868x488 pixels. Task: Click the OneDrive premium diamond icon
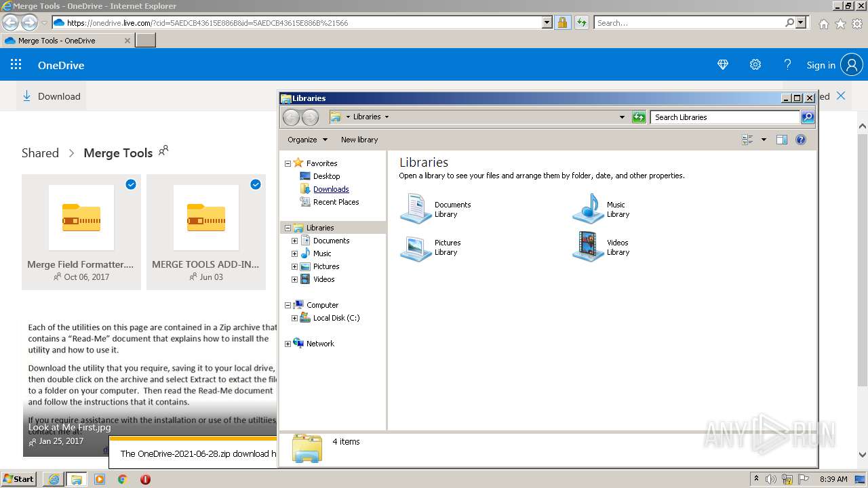[723, 65]
